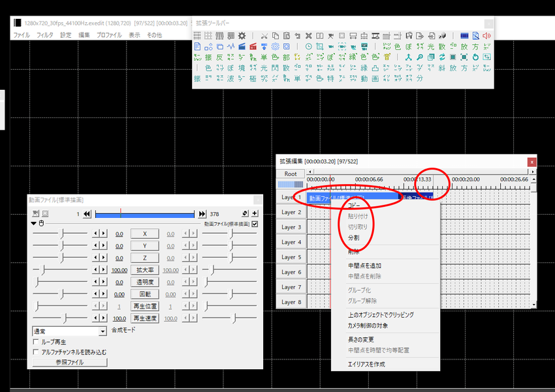Choose エイリアスを作成 in the context menu

(366, 364)
